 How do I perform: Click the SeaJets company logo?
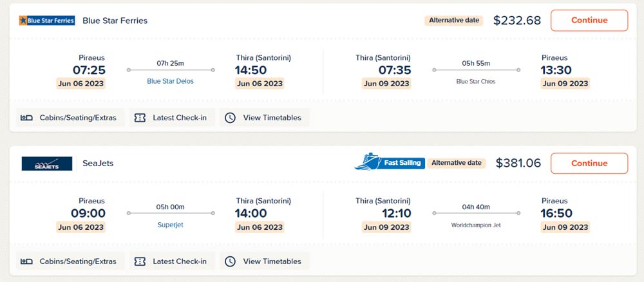tap(47, 164)
